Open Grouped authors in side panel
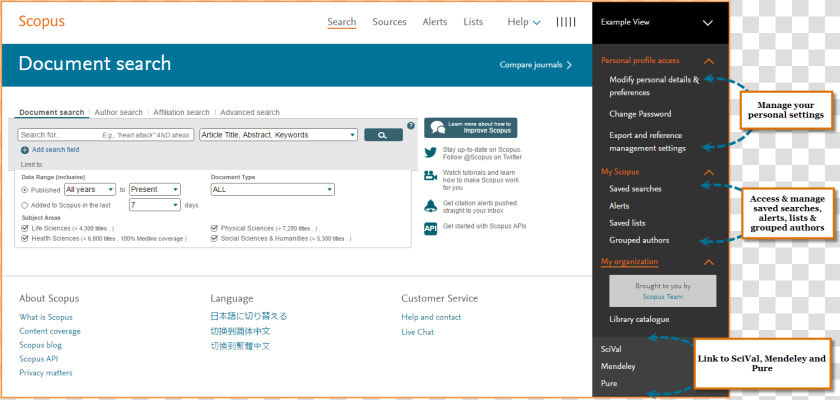Screen dimensions: 840x400 click(639, 240)
